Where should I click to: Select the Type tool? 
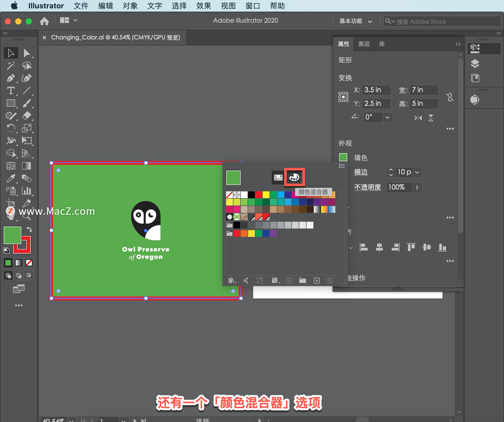coord(10,91)
